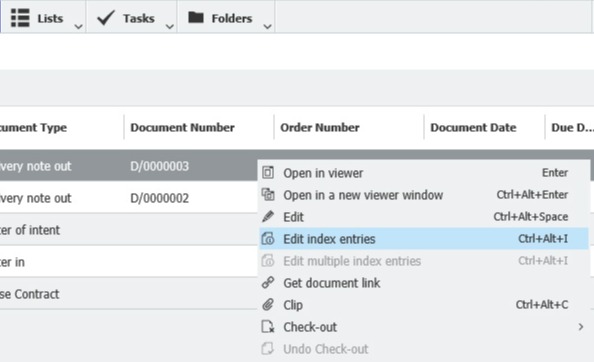594x362 pixels.
Task: Click the Lists bullet-list icon
Action: [x=20, y=18]
